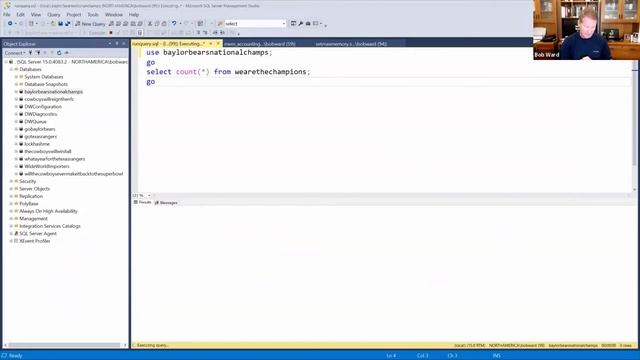Click the Undo arrow icon
Image resolution: width=640 pixels, height=360 pixels.
click(174, 24)
